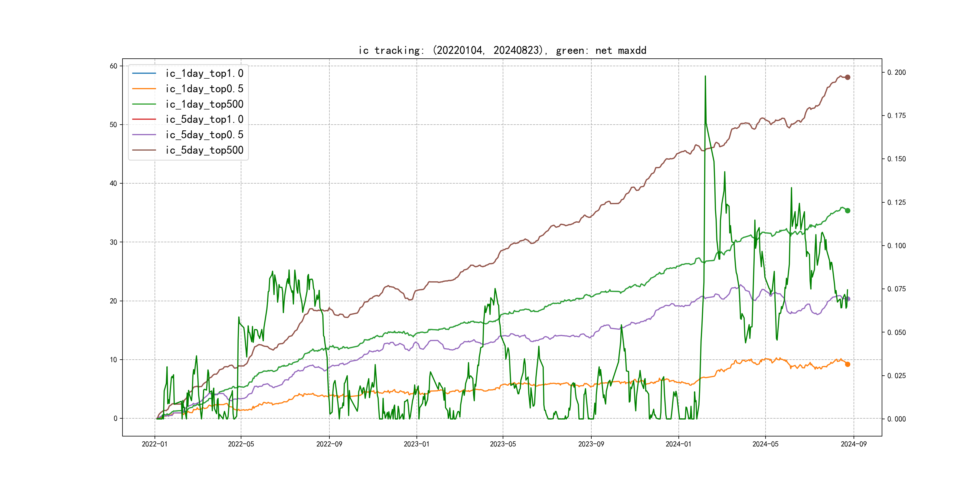This screenshot has width=980, height=490.
Task: Click the ic_1day_top0.5 legend label
Action: coord(204,89)
